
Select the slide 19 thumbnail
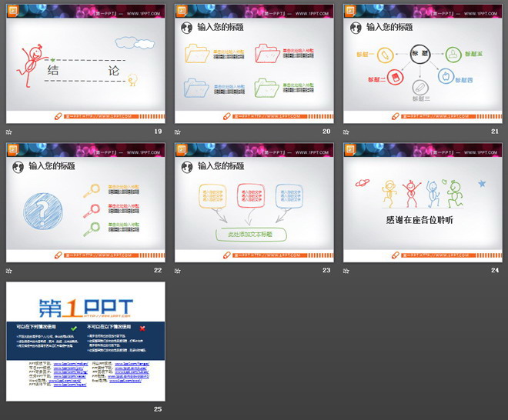tap(85, 64)
